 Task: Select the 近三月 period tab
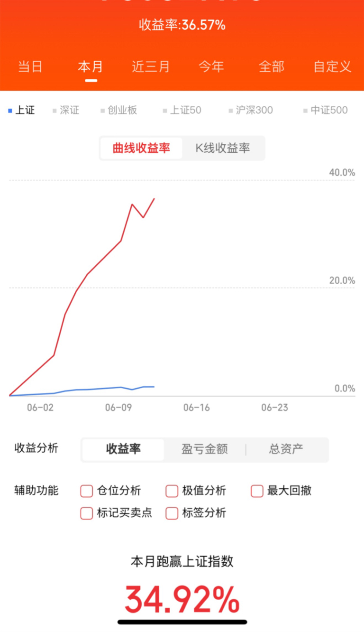[x=151, y=66]
